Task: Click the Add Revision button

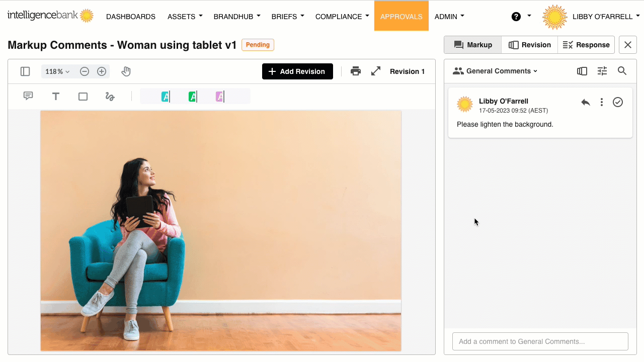Action: [297, 71]
